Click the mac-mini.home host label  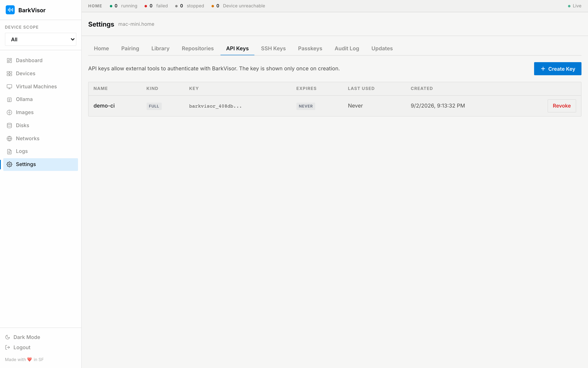pyautogui.click(x=136, y=24)
